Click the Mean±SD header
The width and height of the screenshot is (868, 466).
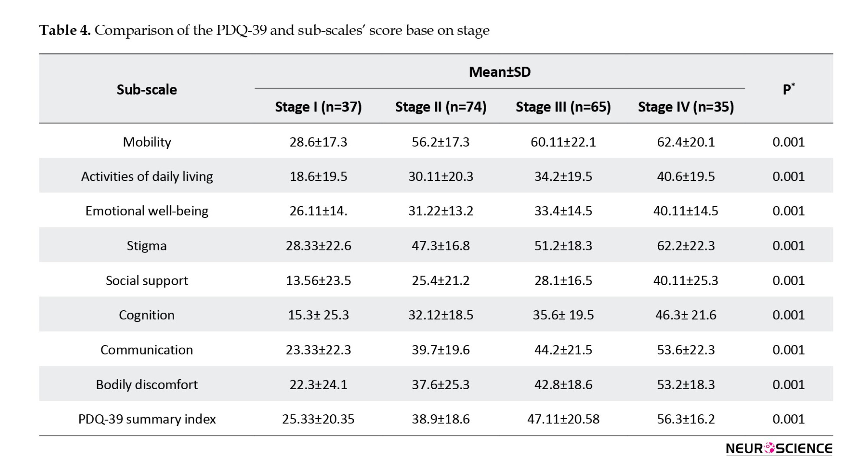(500, 72)
